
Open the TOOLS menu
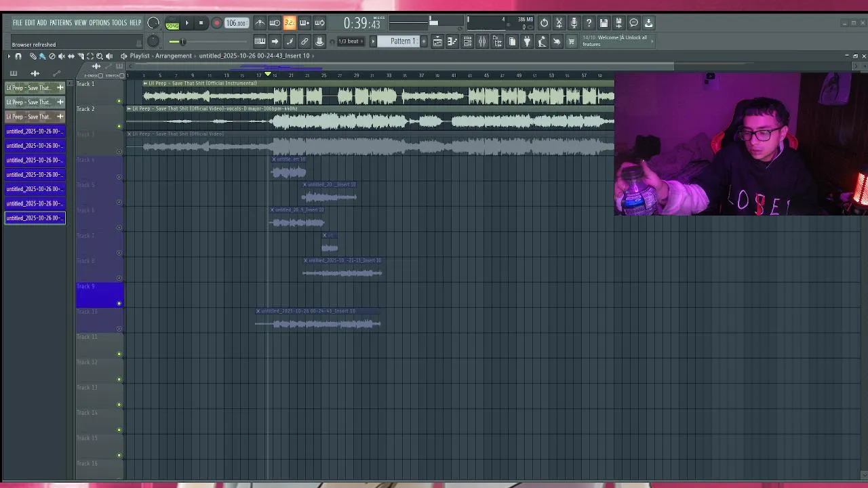coord(119,23)
